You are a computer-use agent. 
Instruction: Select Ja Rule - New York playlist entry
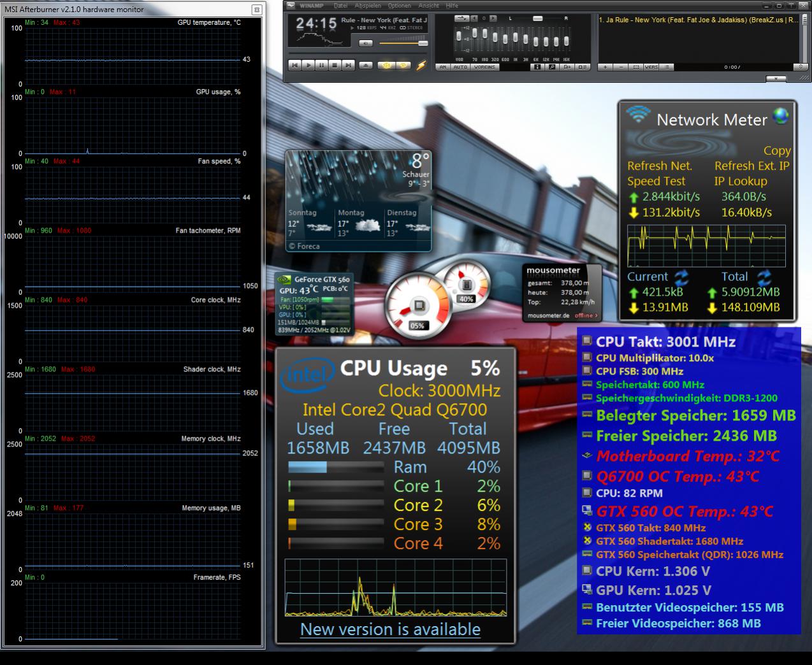698,20
